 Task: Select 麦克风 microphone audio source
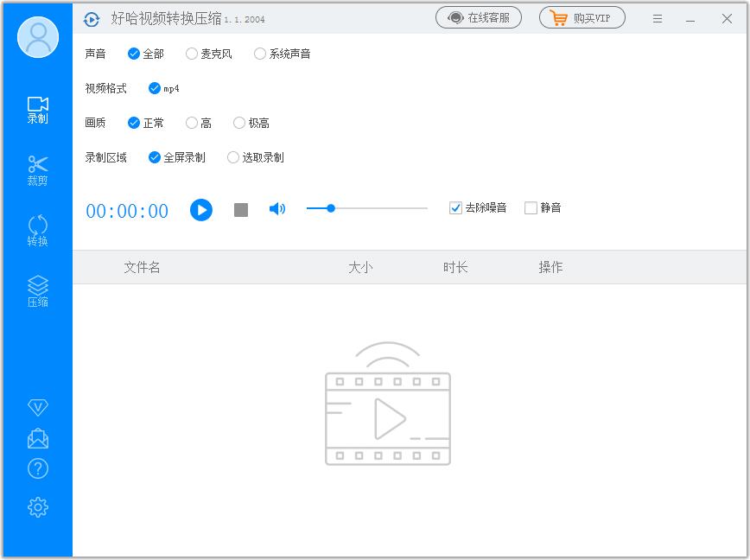[192, 54]
